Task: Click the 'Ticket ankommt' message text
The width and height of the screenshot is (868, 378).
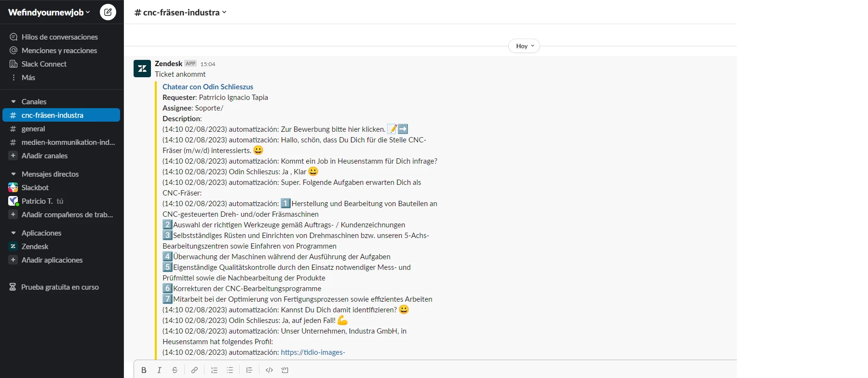Action: tap(180, 74)
